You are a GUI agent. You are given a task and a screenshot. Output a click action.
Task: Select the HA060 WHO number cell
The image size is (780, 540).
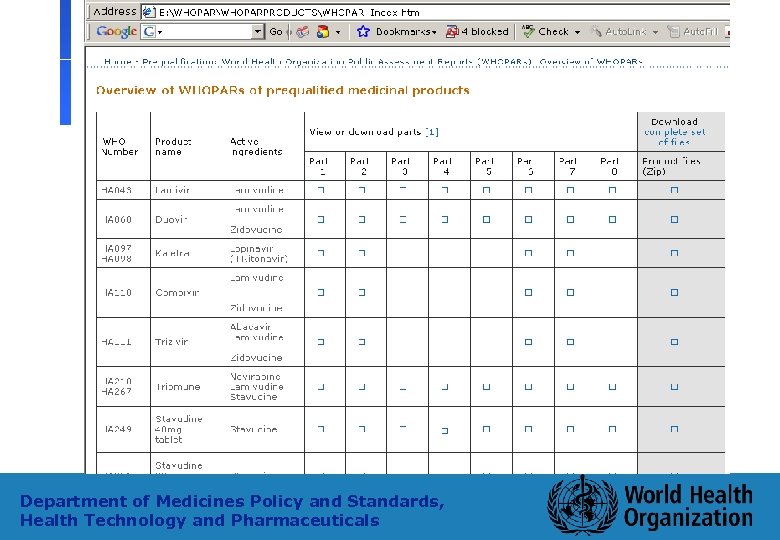[x=118, y=219]
